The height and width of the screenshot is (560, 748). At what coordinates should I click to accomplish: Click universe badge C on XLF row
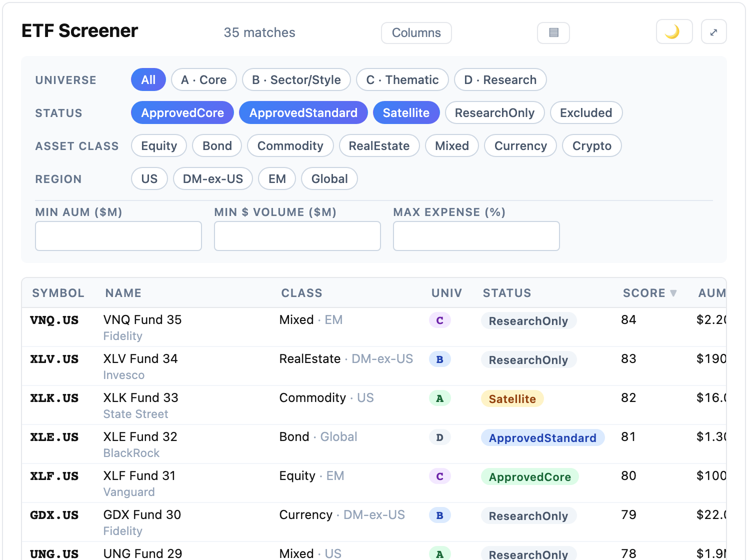tap(440, 476)
